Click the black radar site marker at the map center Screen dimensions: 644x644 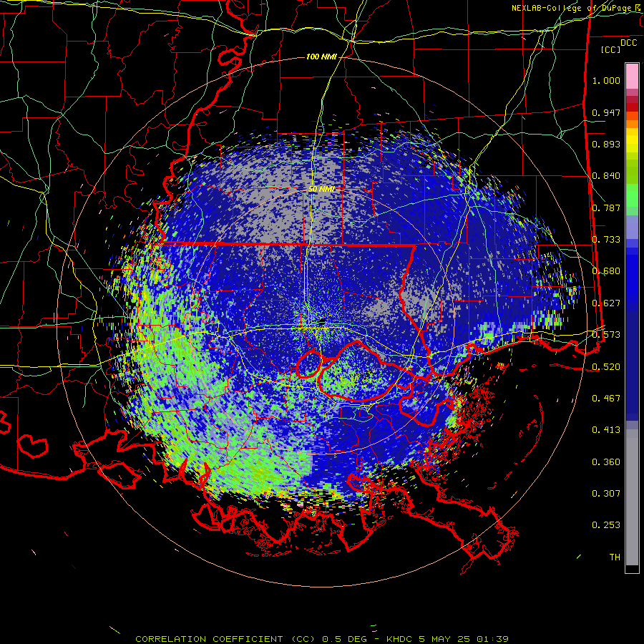pos(323,322)
